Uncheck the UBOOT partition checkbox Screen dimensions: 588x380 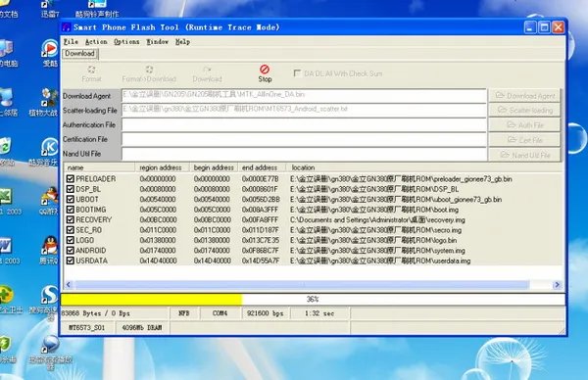pos(71,199)
